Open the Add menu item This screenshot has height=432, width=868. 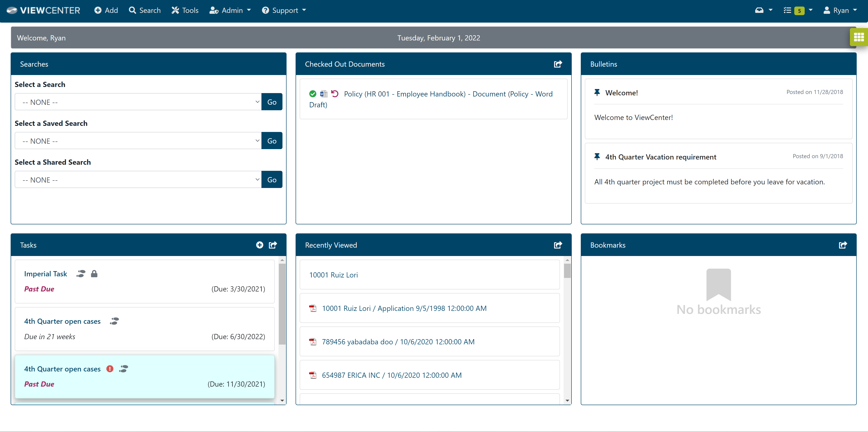tap(106, 10)
